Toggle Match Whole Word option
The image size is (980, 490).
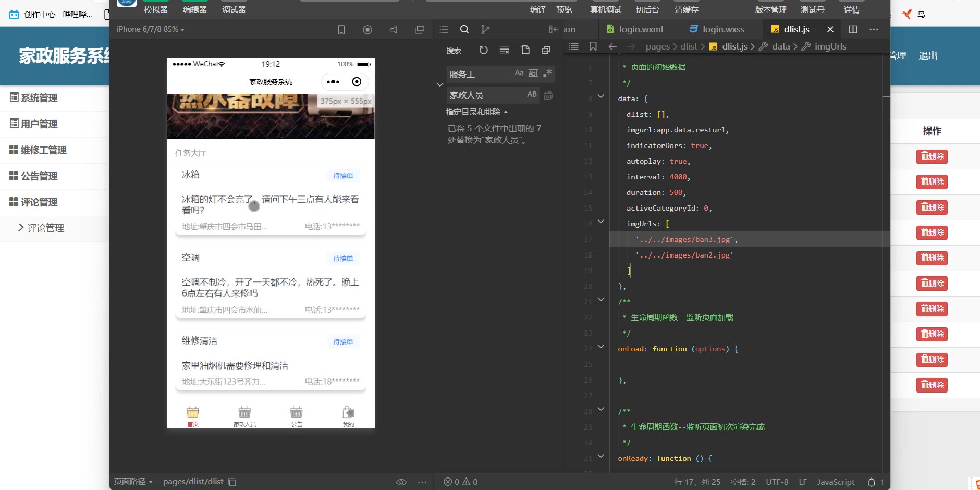click(x=533, y=73)
